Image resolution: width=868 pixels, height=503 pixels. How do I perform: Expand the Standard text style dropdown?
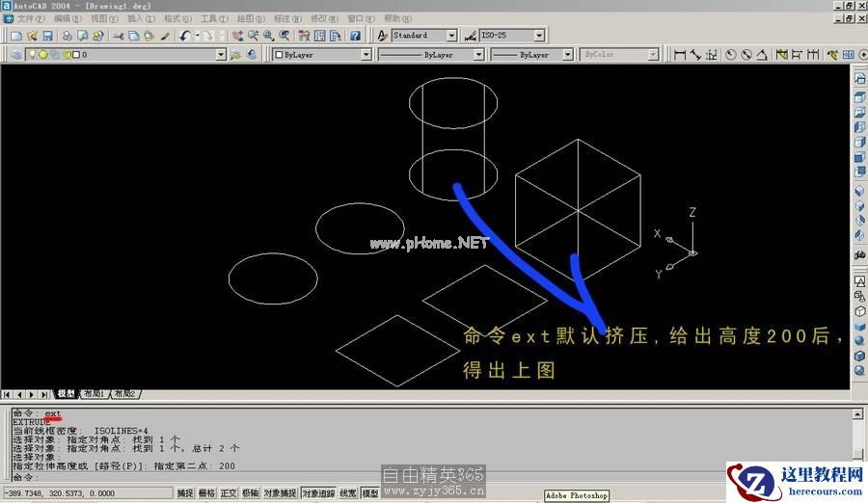point(451,36)
